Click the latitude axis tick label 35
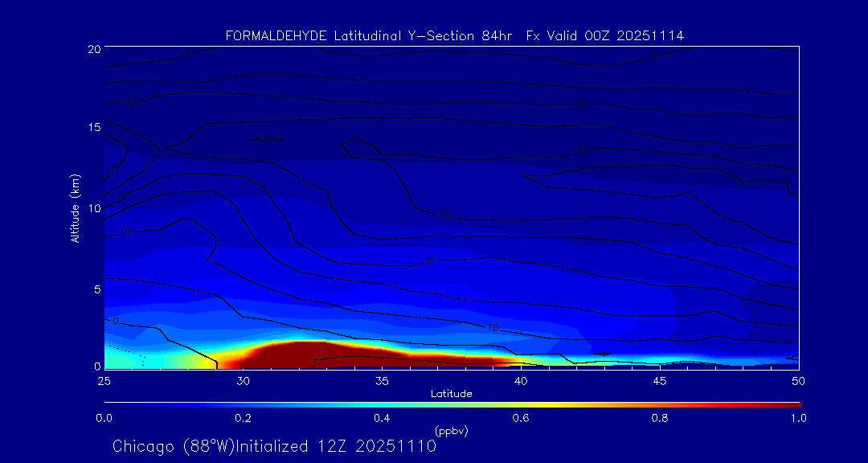Image resolution: width=868 pixels, height=463 pixels. tap(382, 381)
